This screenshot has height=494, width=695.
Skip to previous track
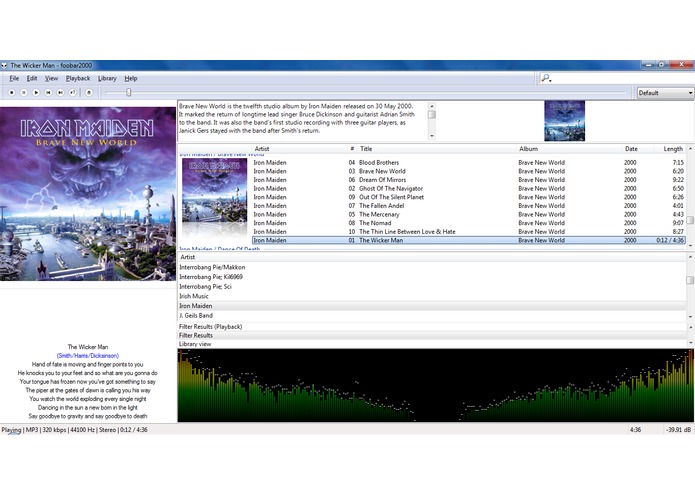pos(48,93)
